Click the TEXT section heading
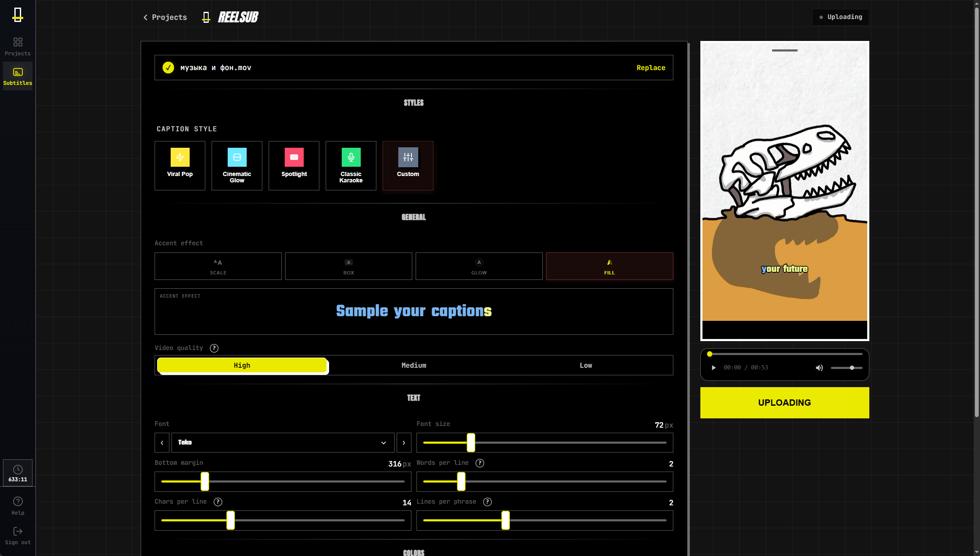The height and width of the screenshot is (556, 980). [x=414, y=398]
